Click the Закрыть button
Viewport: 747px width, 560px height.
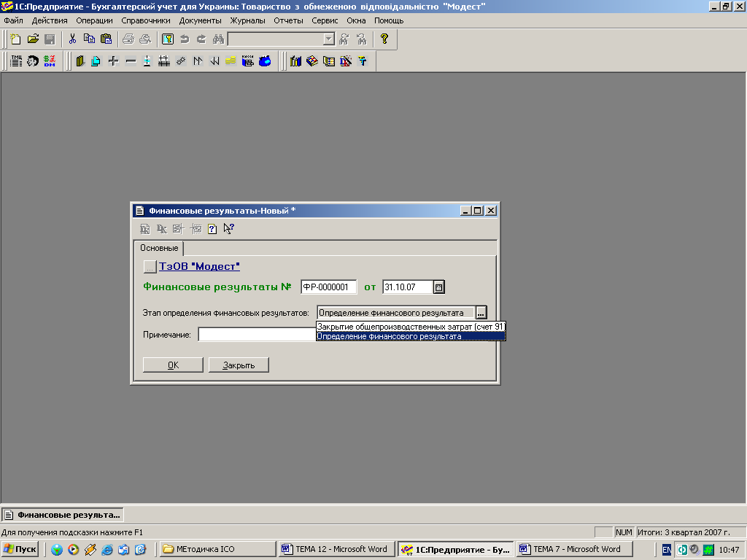239,365
